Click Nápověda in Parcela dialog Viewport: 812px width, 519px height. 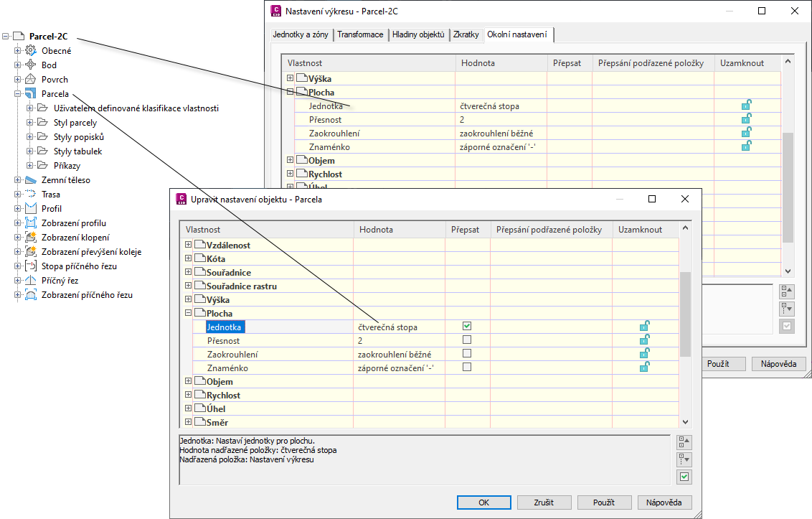tap(664, 502)
